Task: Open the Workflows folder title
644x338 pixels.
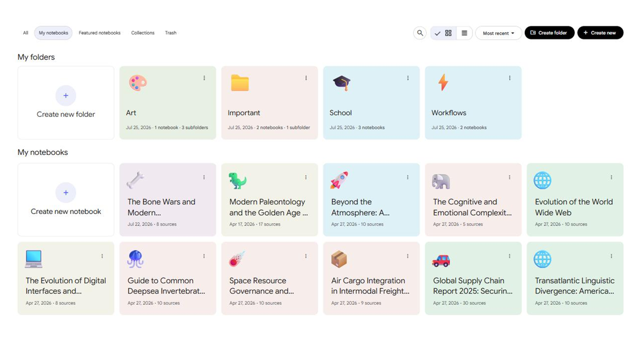Action: point(449,113)
